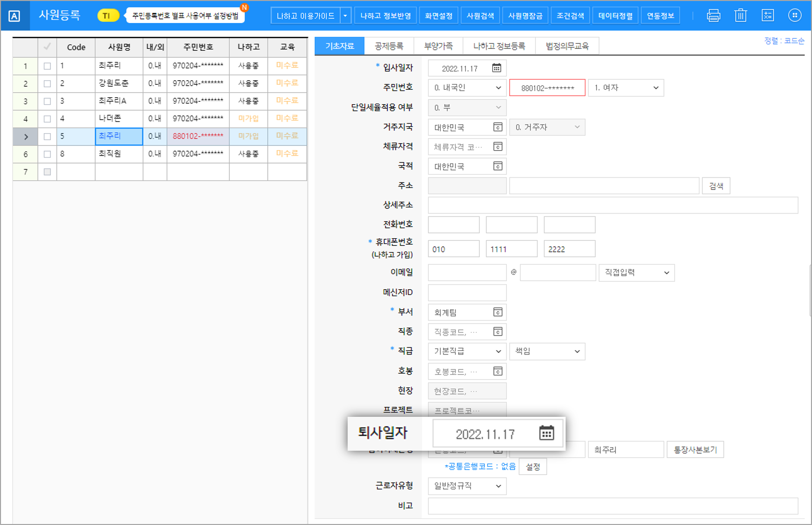This screenshot has height=525, width=812.
Task: Click the application logo icon next to 사원등록
Action: (x=14, y=16)
